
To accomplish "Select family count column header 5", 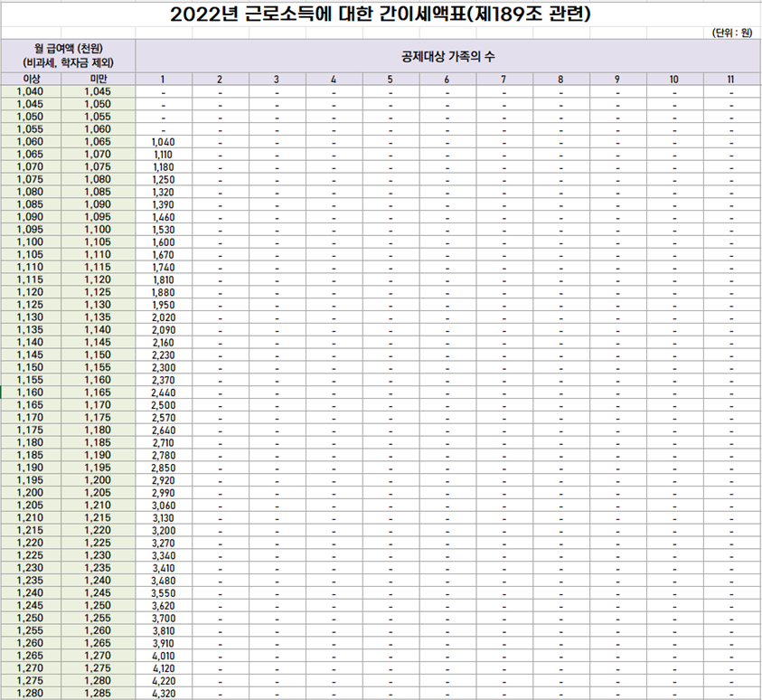I will (390, 80).
